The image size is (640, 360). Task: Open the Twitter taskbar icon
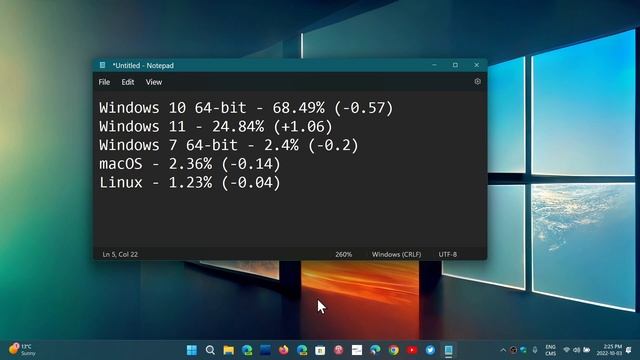click(x=430, y=350)
